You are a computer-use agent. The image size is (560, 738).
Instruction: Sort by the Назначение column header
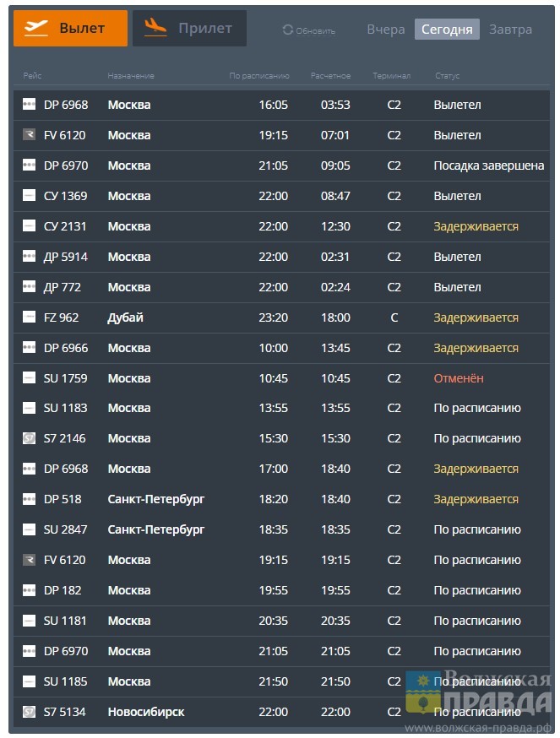click(131, 76)
